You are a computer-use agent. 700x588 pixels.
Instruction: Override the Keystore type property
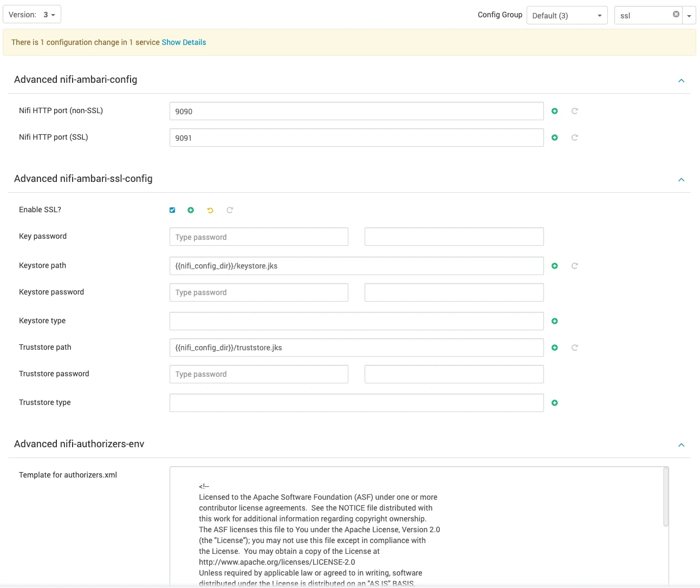(554, 321)
